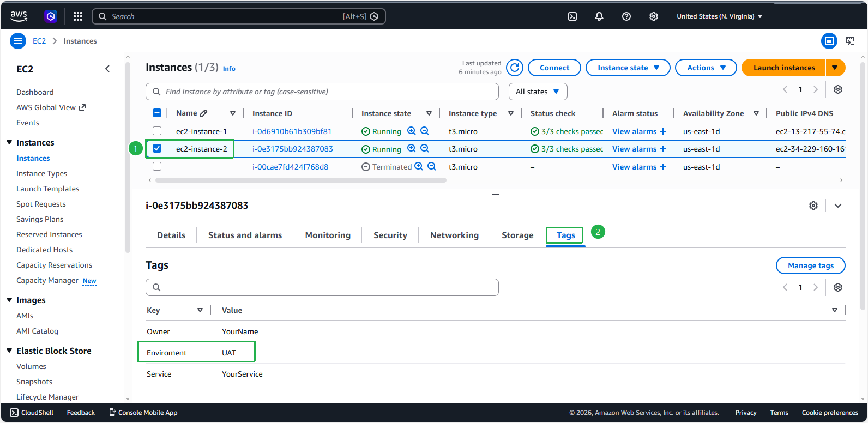Open the Launch instances split arrow
This screenshot has height=423, width=868.
(835, 68)
